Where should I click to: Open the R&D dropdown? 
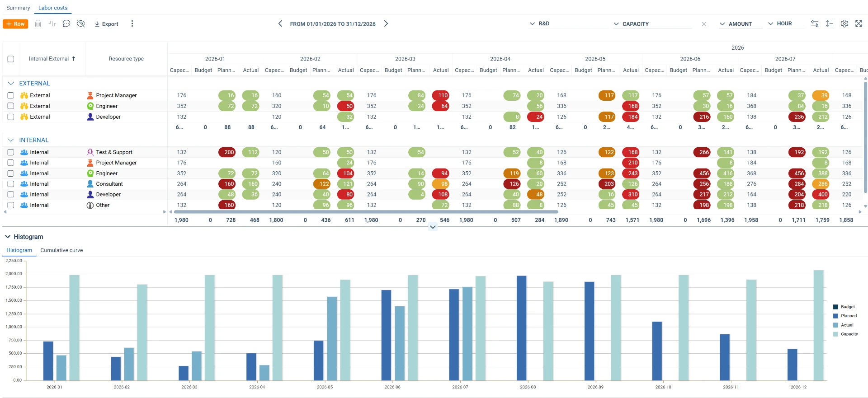click(x=568, y=23)
